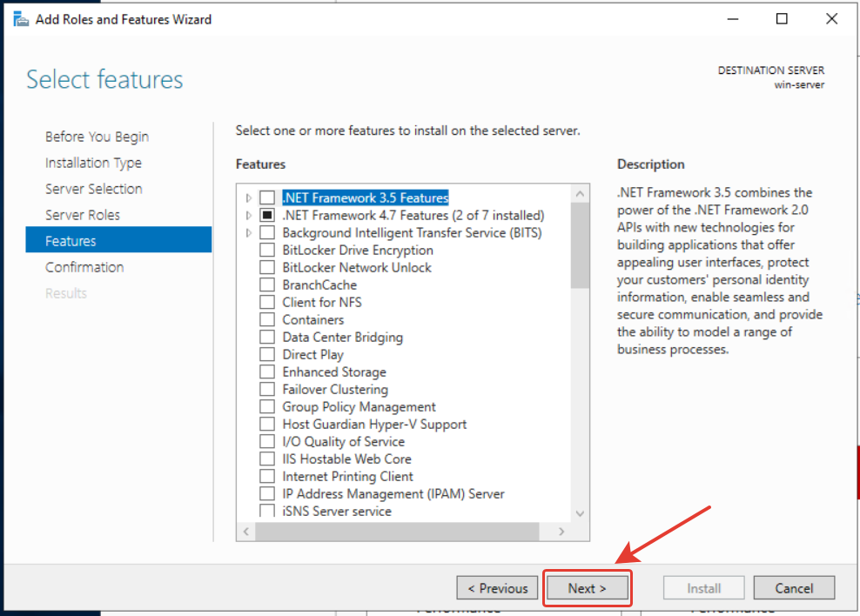Maximize the Add Roles and Features Wizard window
Screen dimensions: 860x616
782,19
